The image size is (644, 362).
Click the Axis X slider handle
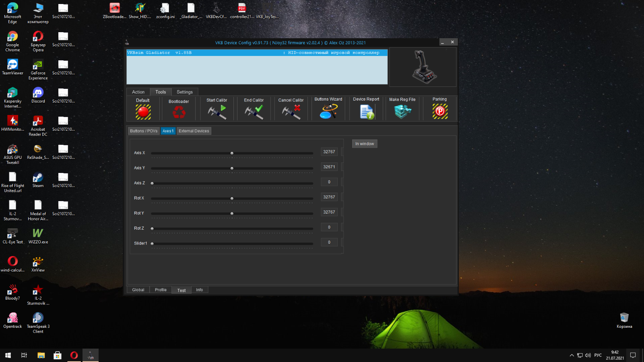[232, 153]
